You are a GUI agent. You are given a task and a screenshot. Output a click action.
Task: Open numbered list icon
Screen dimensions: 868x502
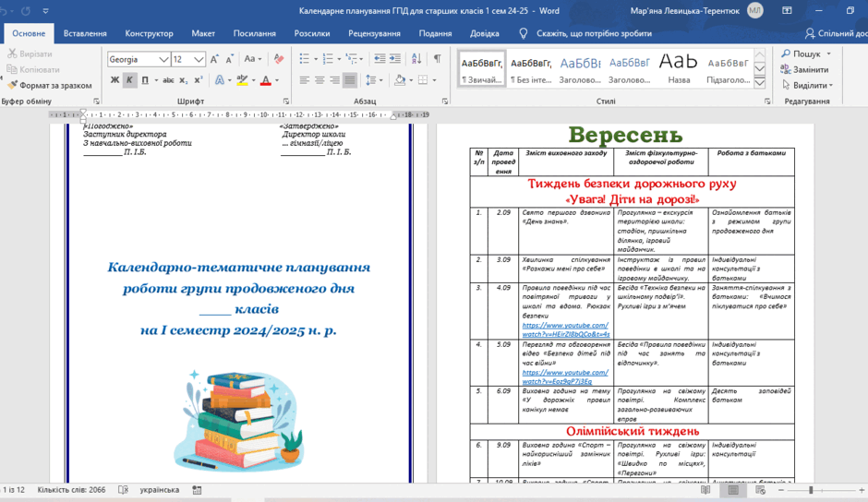click(328, 59)
